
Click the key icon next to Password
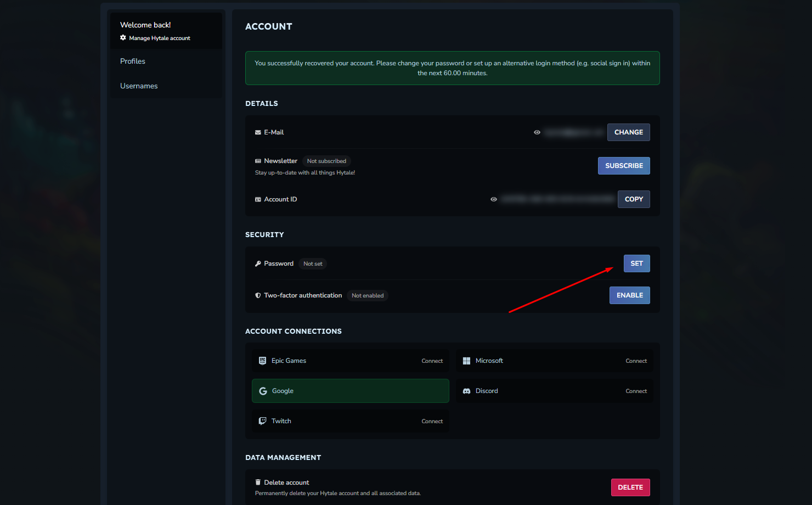[x=258, y=263]
